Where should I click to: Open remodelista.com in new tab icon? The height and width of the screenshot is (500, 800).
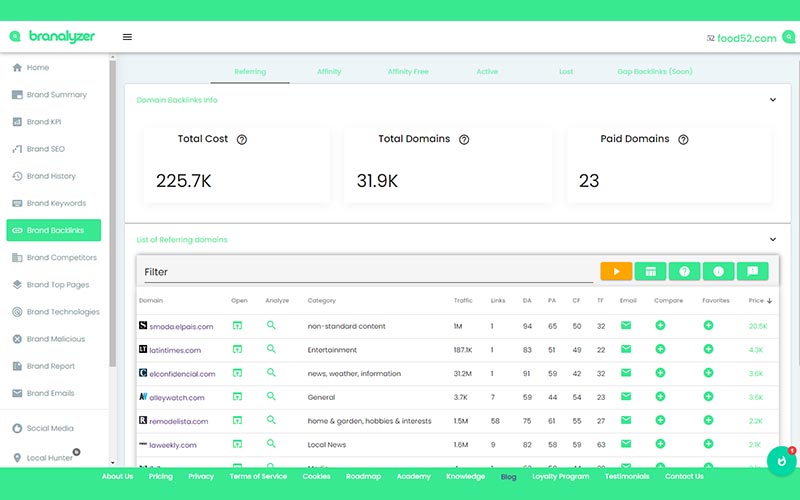point(237,420)
